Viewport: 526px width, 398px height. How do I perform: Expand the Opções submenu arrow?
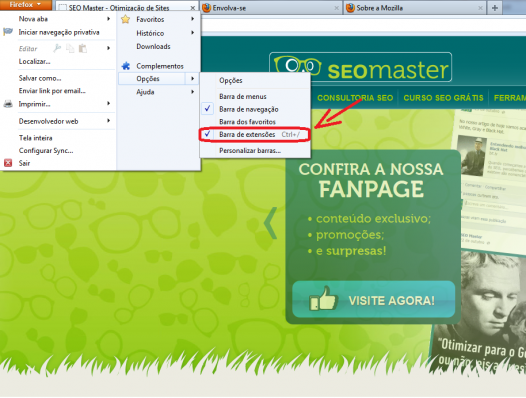[193, 79]
